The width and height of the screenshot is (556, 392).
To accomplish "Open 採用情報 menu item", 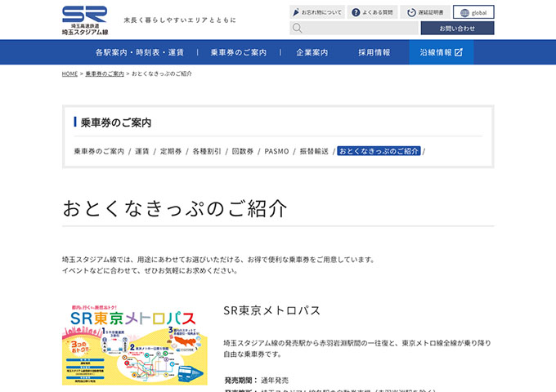I will coord(374,52).
